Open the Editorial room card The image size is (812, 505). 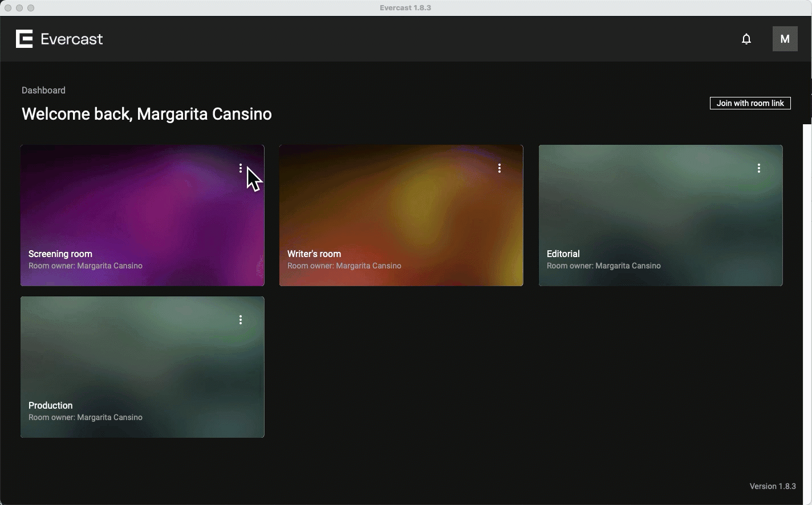(x=661, y=215)
